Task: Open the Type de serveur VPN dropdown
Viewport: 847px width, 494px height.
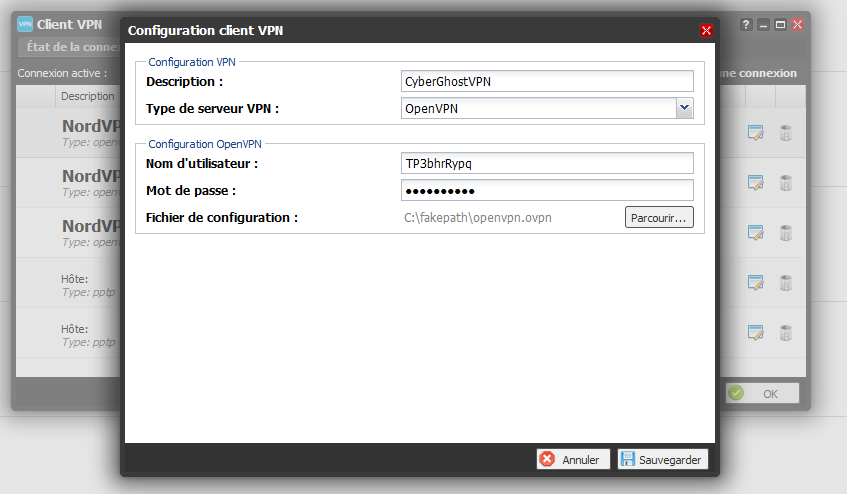Action: click(684, 108)
